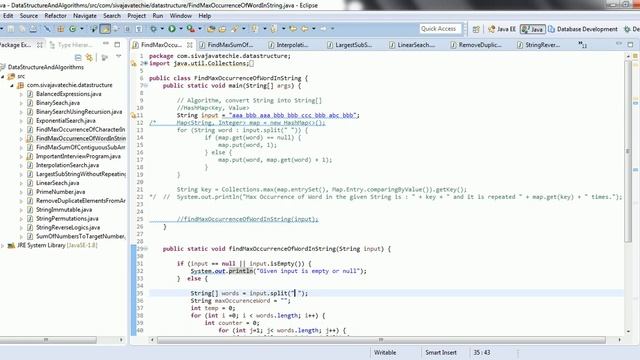Viewport: 640px width, 360px height.
Task: Select StringImmutable.java file
Action: (x=64, y=210)
